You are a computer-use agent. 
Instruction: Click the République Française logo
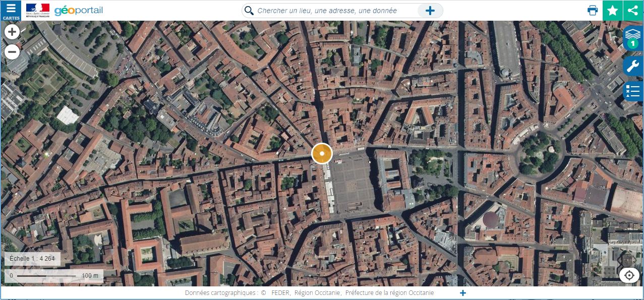[38, 10]
